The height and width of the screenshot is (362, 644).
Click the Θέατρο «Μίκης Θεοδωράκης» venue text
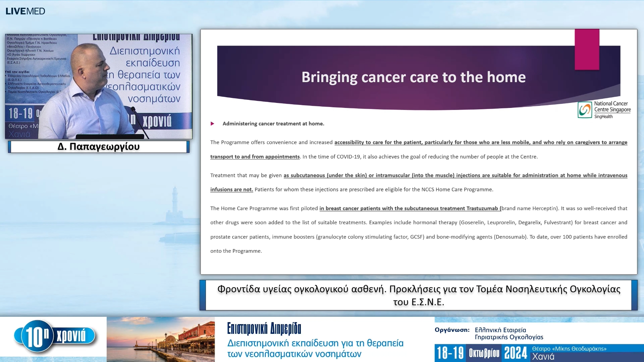click(x=569, y=349)
